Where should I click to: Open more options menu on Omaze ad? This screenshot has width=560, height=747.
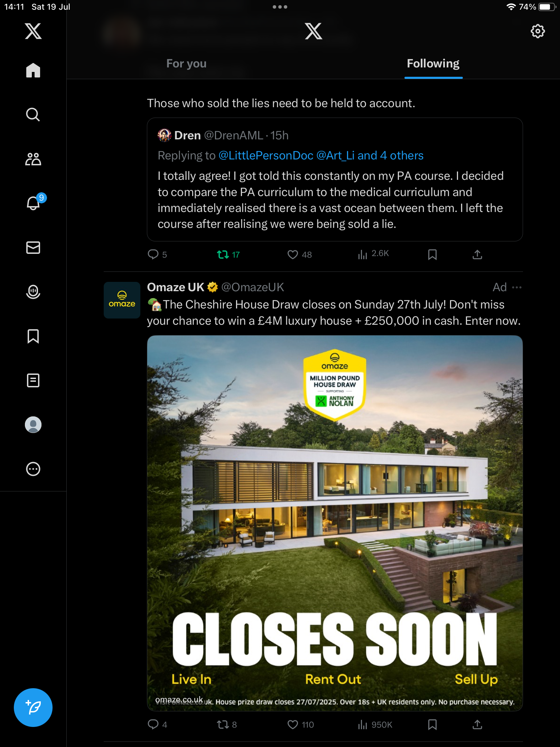(517, 287)
